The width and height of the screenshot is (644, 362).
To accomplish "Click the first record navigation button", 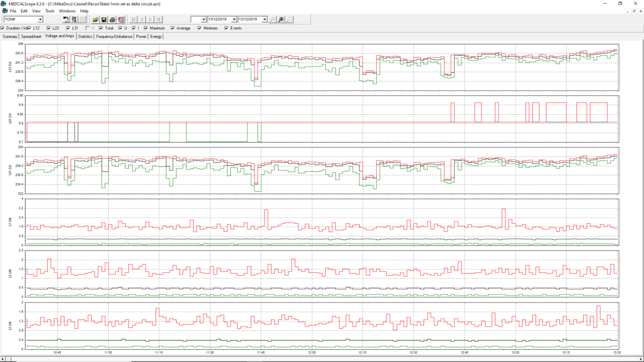I will click(x=134, y=19).
